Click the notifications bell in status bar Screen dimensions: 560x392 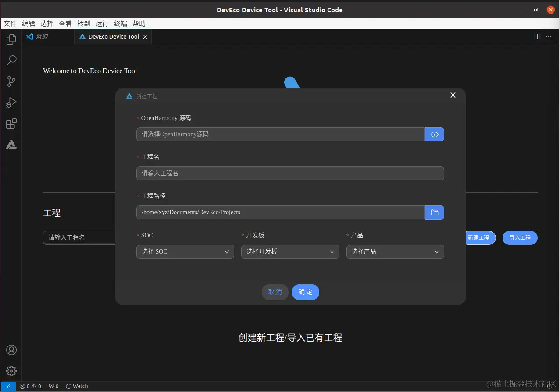coord(549,386)
